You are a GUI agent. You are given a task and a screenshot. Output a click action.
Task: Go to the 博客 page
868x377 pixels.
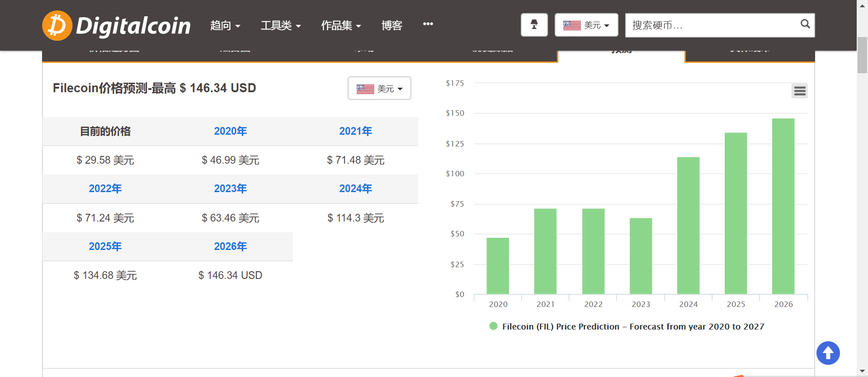pos(392,26)
